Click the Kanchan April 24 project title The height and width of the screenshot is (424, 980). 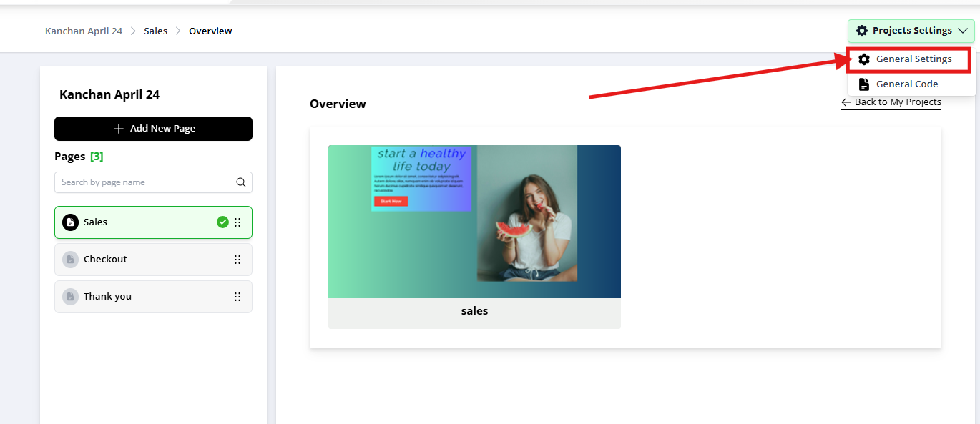(x=109, y=94)
